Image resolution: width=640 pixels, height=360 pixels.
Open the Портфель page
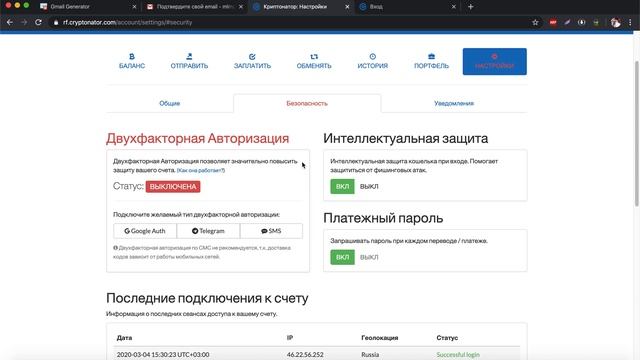[431, 61]
